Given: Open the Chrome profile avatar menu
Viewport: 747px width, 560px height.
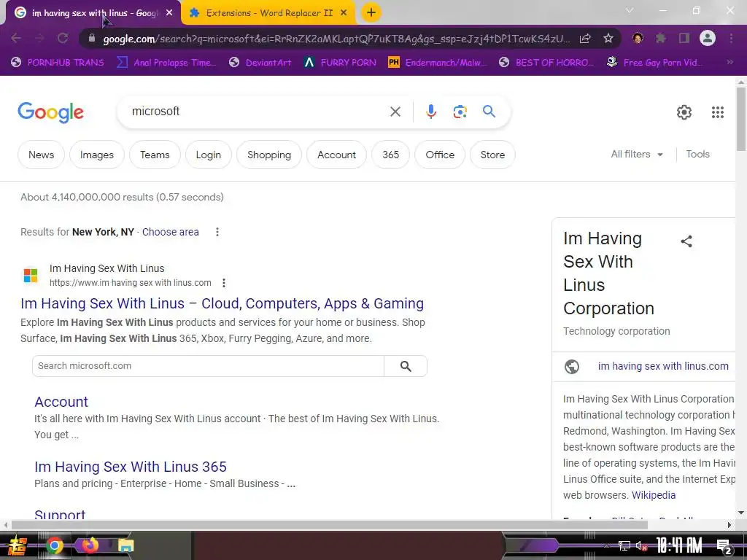Looking at the screenshot, I should pos(708,38).
